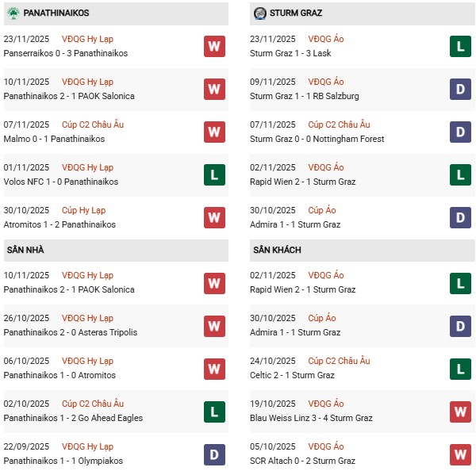Click the D badge for Olympiakos match
This screenshot has height=471, width=476.
pos(214,454)
